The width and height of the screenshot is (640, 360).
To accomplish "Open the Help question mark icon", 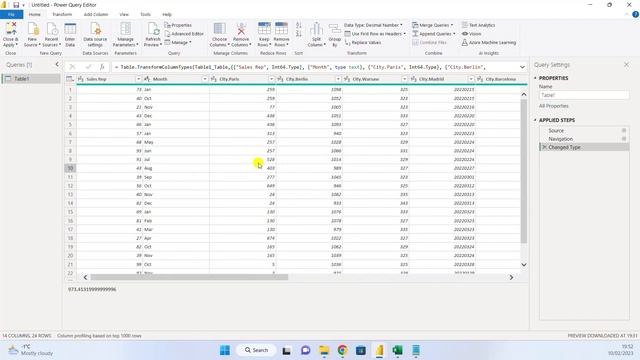I will point(635,14).
